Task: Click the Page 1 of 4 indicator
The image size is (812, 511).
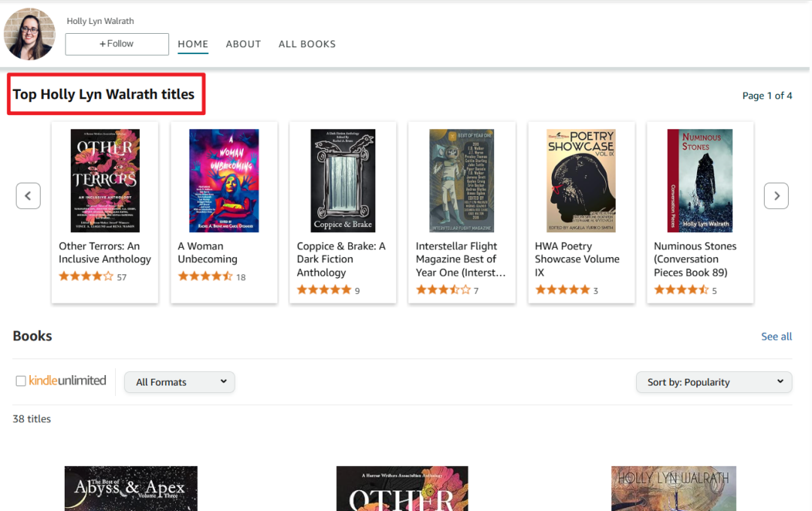Action: [x=767, y=95]
